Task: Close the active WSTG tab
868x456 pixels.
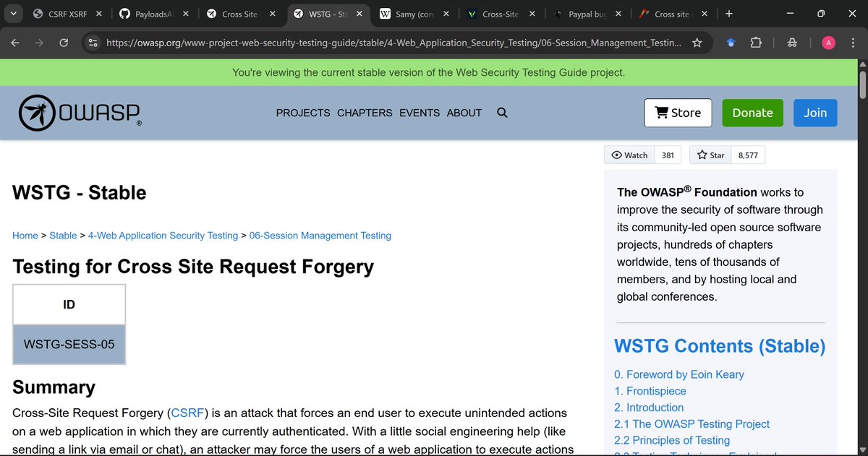Action: point(359,14)
